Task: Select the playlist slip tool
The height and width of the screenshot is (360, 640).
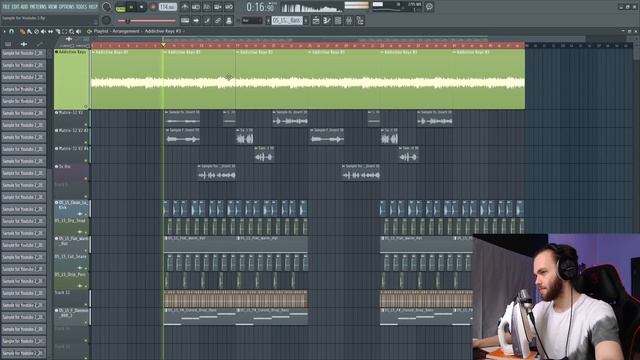Action: tap(50, 31)
